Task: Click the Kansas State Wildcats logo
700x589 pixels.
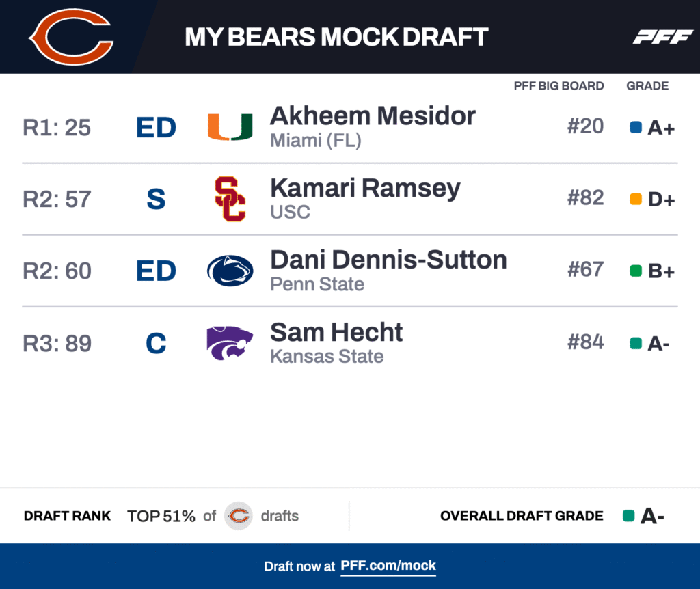Action: [x=230, y=342]
